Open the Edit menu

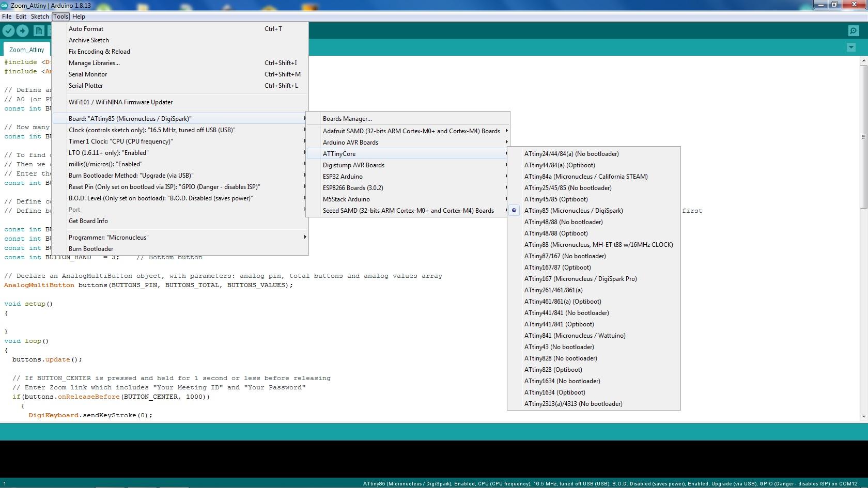point(21,17)
